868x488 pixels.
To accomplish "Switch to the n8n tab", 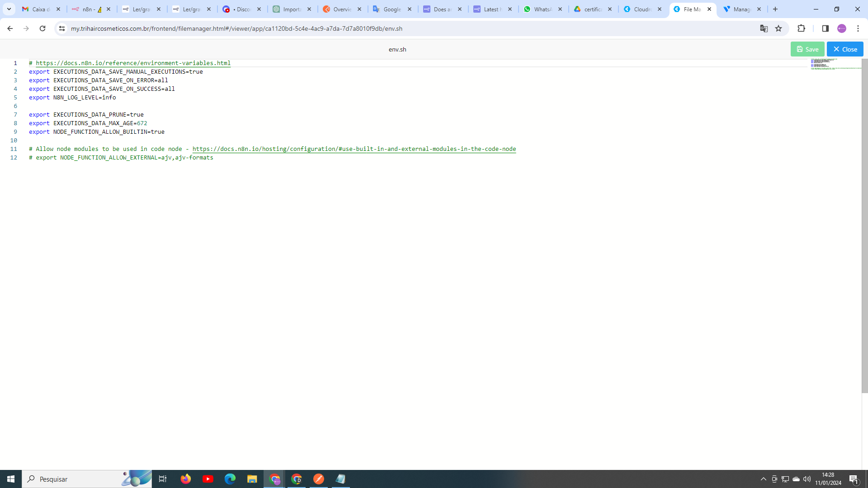I will [x=91, y=9].
